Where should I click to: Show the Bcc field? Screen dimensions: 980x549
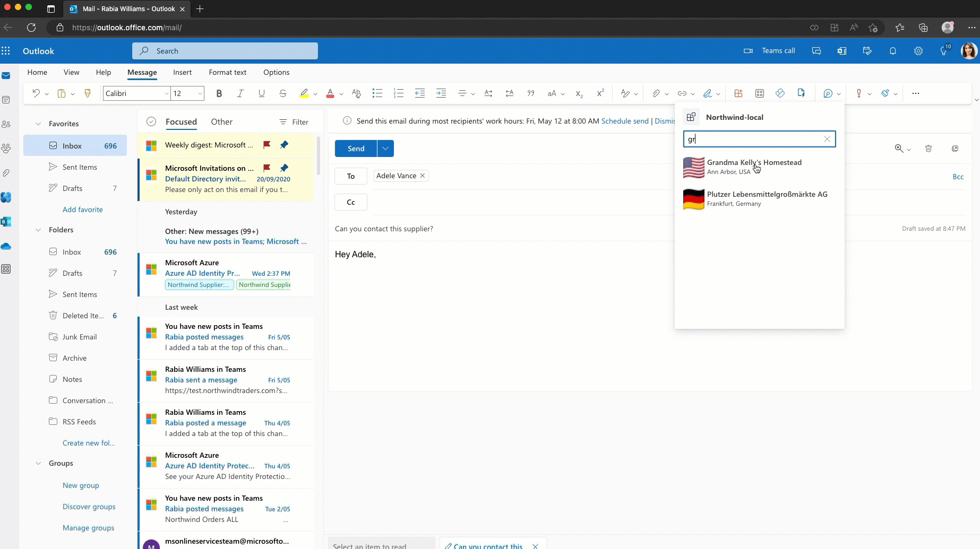click(x=958, y=177)
